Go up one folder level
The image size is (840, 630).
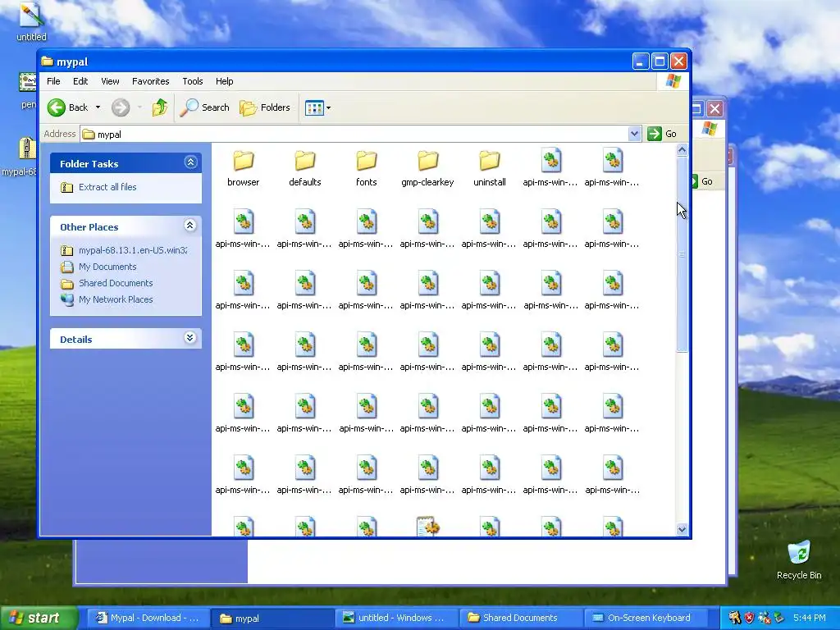coord(160,107)
